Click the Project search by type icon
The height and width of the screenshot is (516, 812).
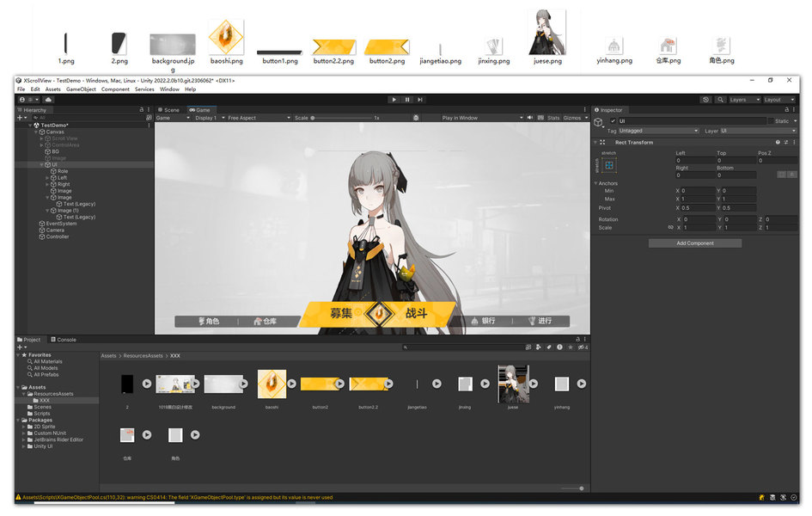point(538,347)
